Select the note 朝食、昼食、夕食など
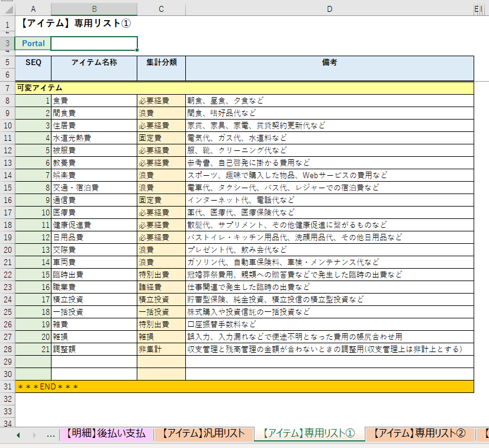Viewport: 489px width, 448px height. click(x=330, y=101)
